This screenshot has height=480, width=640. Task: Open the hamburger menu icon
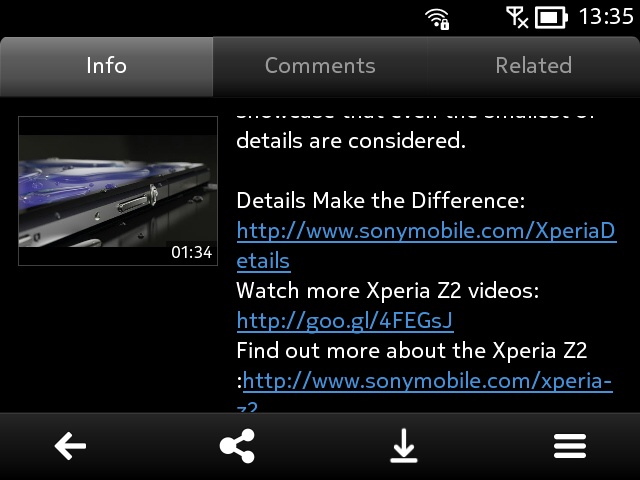pos(570,446)
